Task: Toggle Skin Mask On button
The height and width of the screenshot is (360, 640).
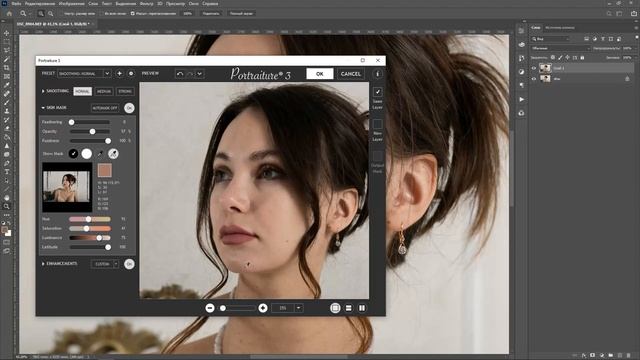Action: pos(129,108)
